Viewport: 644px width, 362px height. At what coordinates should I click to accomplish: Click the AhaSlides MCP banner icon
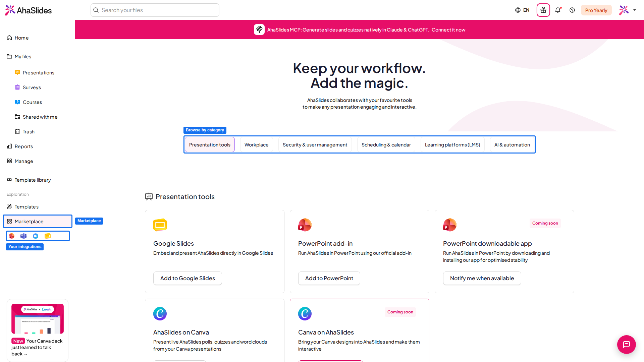[259, 29]
